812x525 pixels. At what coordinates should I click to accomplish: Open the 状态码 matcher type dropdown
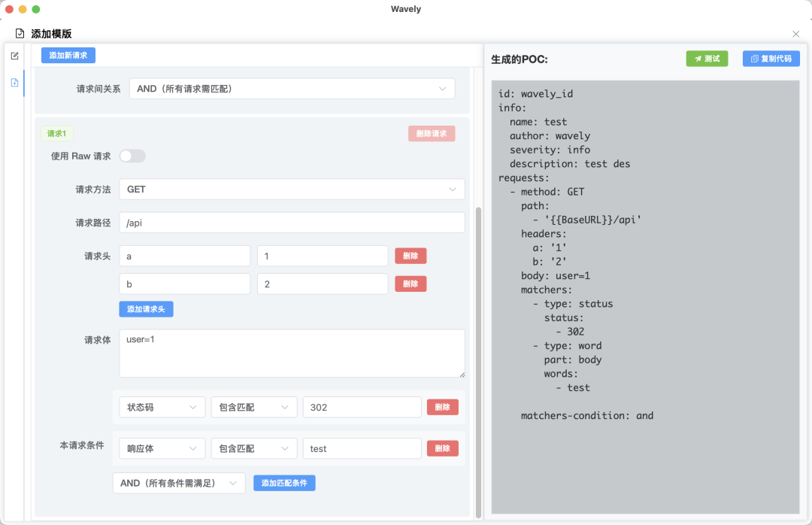pyautogui.click(x=162, y=408)
